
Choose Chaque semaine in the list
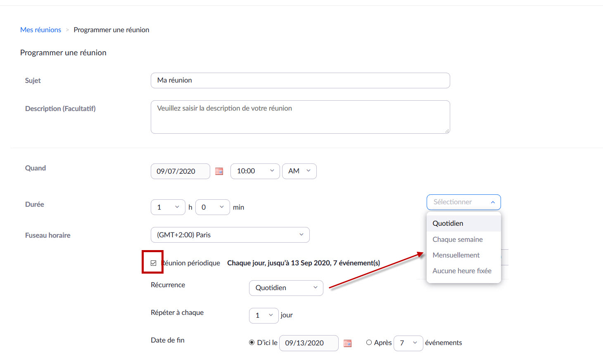(x=464, y=239)
